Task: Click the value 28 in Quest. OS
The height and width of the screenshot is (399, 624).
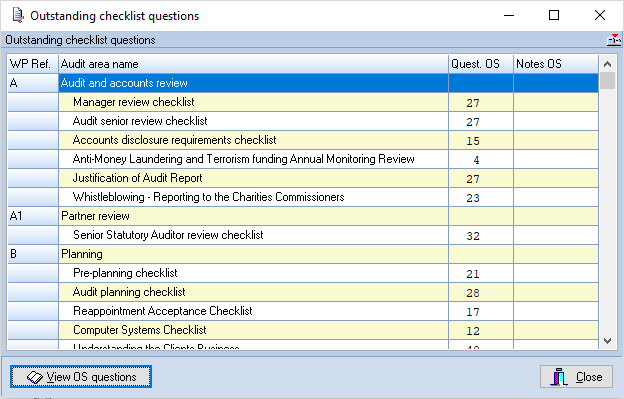Action: coord(473,293)
